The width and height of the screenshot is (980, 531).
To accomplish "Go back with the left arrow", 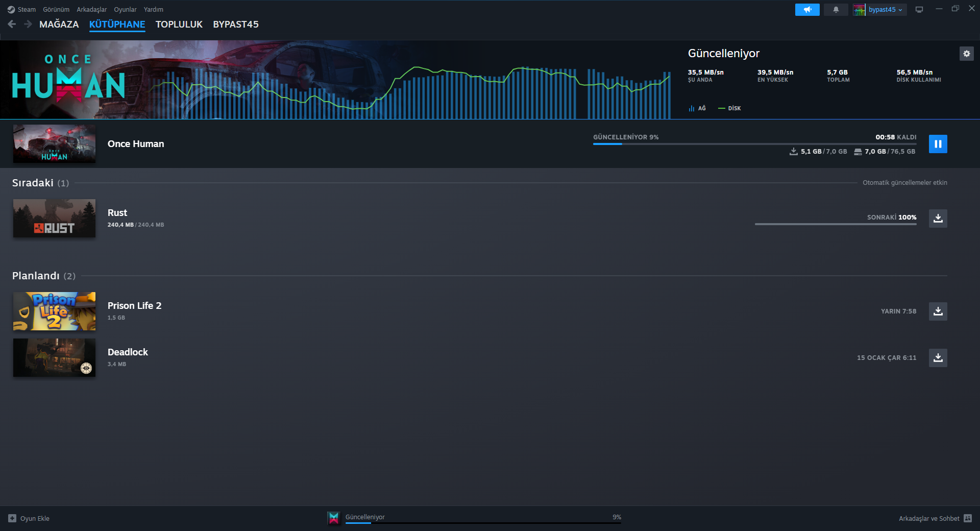I will click(x=12, y=24).
